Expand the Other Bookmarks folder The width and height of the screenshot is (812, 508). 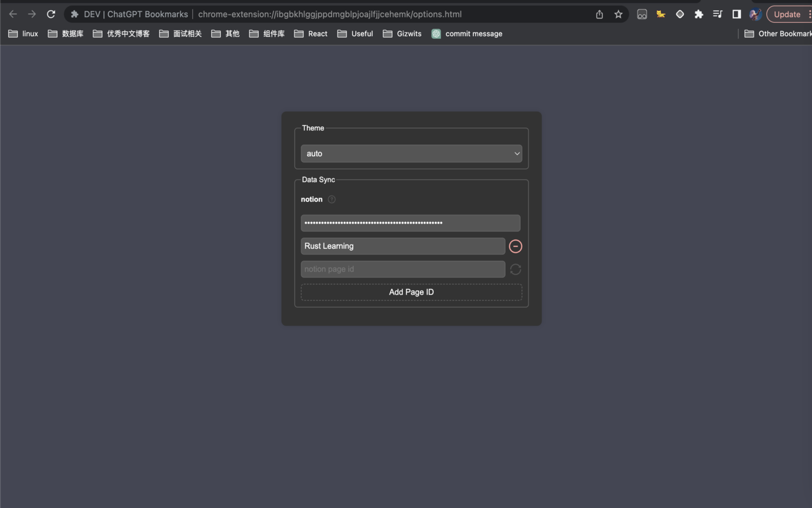click(x=777, y=34)
